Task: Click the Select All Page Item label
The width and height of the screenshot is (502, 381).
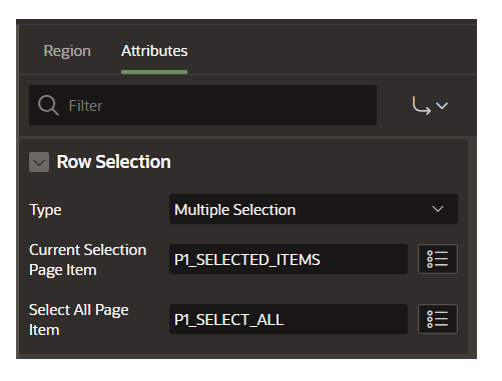Action: [79, 320]
